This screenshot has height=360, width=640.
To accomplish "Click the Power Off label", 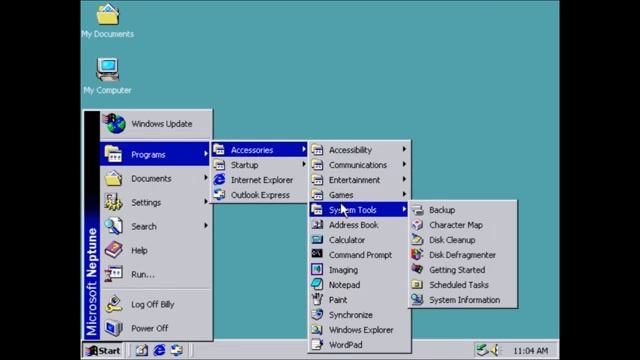I will tap(149, 328).
